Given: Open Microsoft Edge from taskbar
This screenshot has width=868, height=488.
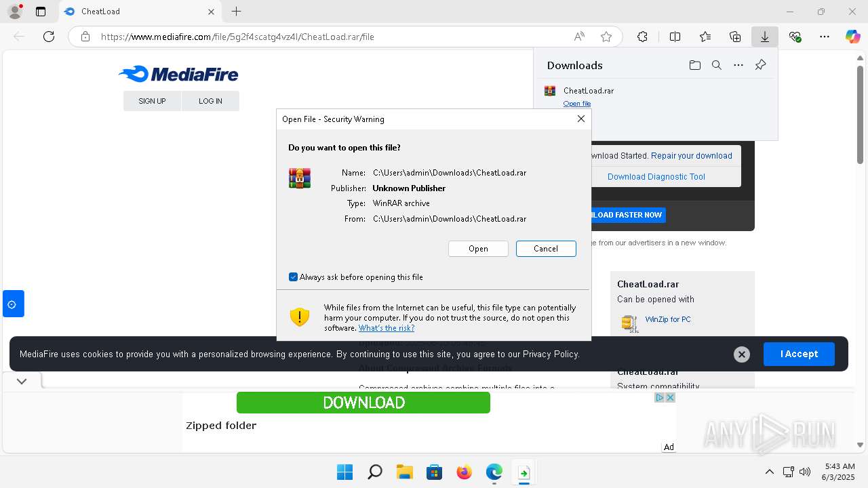Looking at the screenshot, I should (x=494, y=472).
